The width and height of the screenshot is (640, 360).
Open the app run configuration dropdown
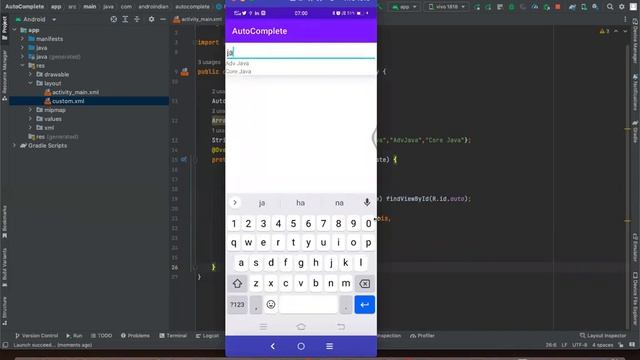(x=404, y=7)
